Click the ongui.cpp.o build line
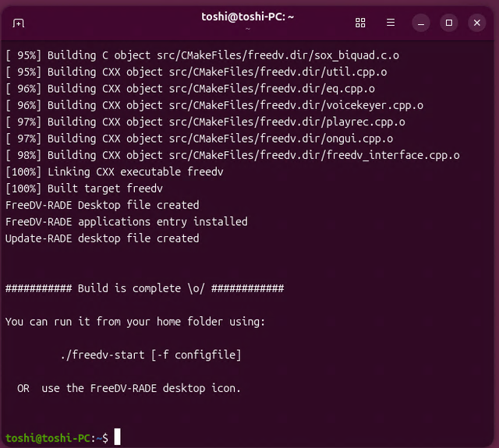Image resolution: width=499 pixels, height=448 pixels. [x=200, y=139]
